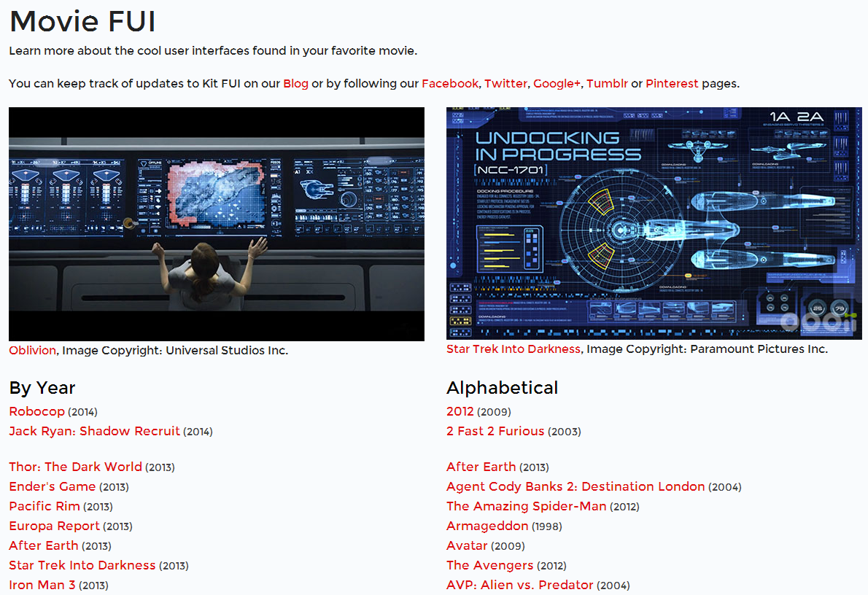Click the Oblivion screenshot image
The width and height of the screenshot is (868, 595).
click(216, 223)
